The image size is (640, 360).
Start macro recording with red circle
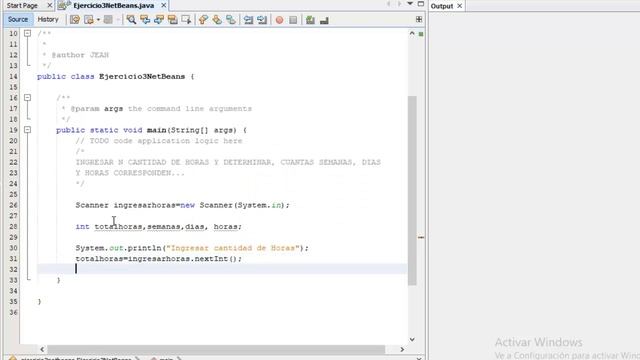tap(279, 20)
